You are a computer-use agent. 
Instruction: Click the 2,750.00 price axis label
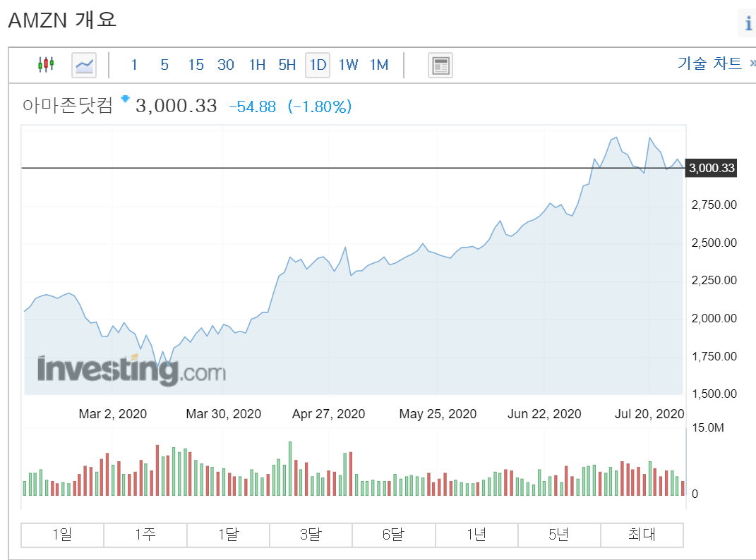[x=714, y=205]
